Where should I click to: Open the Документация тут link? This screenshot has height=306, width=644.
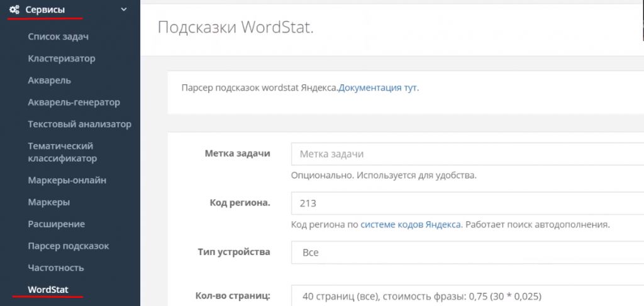tap(379, 88)
